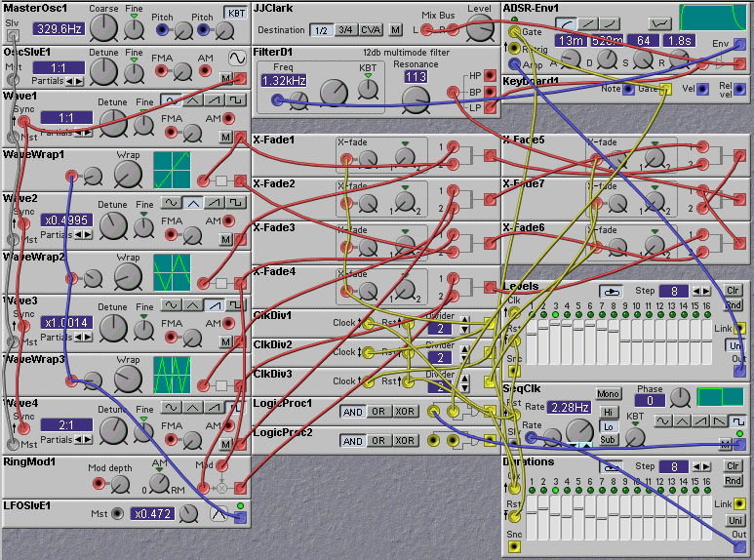The image size is (754, 560).
Task: Click the envelope invert icon in ADSR-Env1
Action: pos(660,22)
